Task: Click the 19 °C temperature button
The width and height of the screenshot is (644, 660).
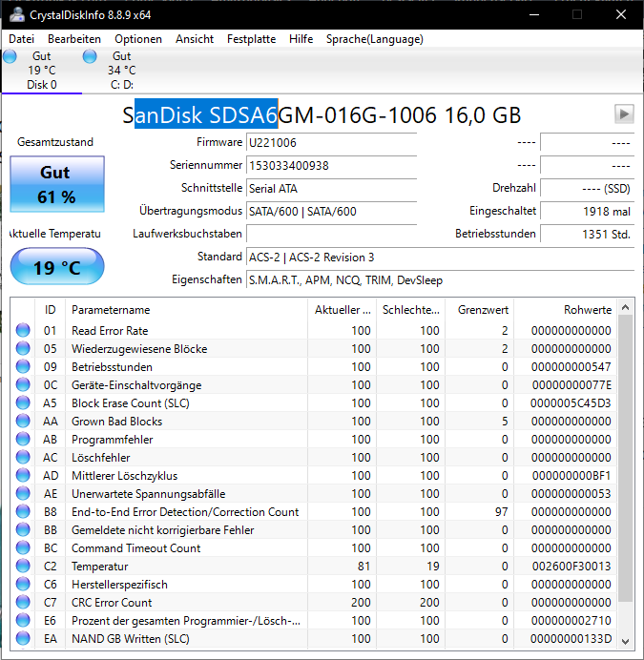Action: (57, 266)
